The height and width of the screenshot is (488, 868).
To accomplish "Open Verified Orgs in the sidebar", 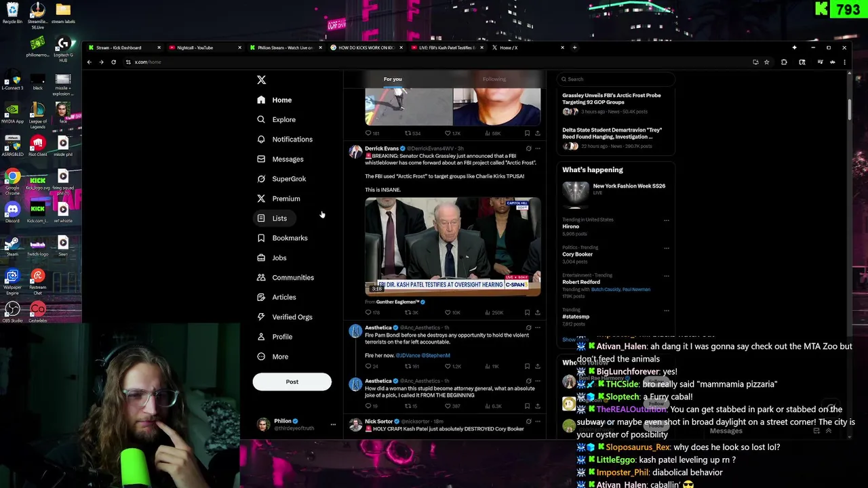I will click(285, 317).
